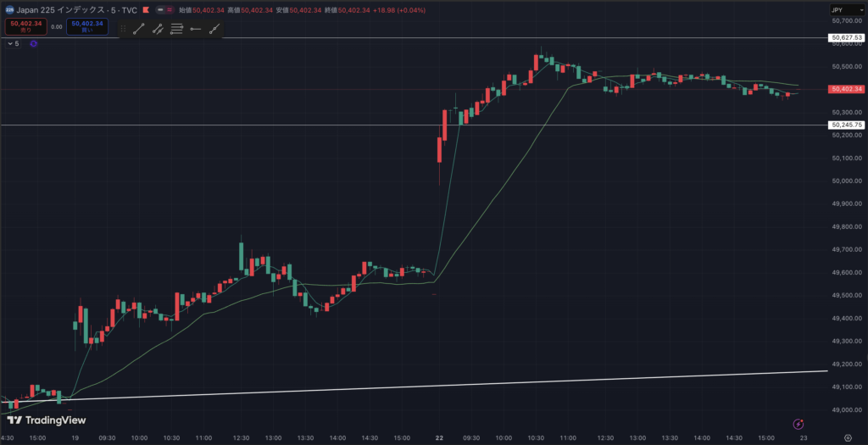Click the second line tool in the drawing toolbar
The width and height of the screenshot is (868, 445).
(158, 29)
